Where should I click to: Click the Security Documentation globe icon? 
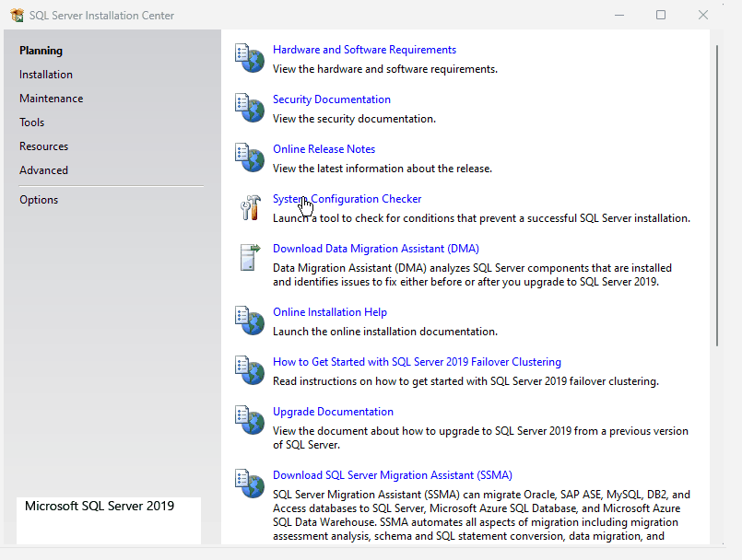pos(250,108)
